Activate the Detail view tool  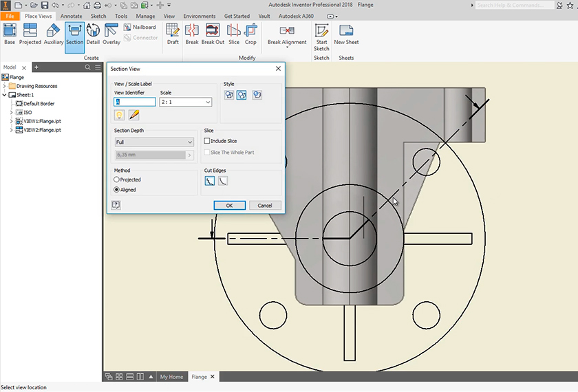pyautogui.click(x=93, y=34)
